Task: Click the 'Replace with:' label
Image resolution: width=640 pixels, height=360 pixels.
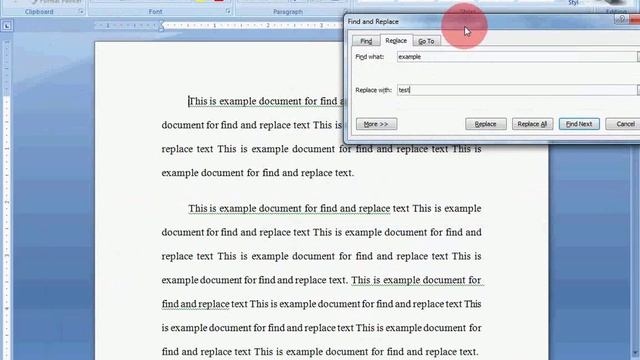Action: (x=373, y=90)
